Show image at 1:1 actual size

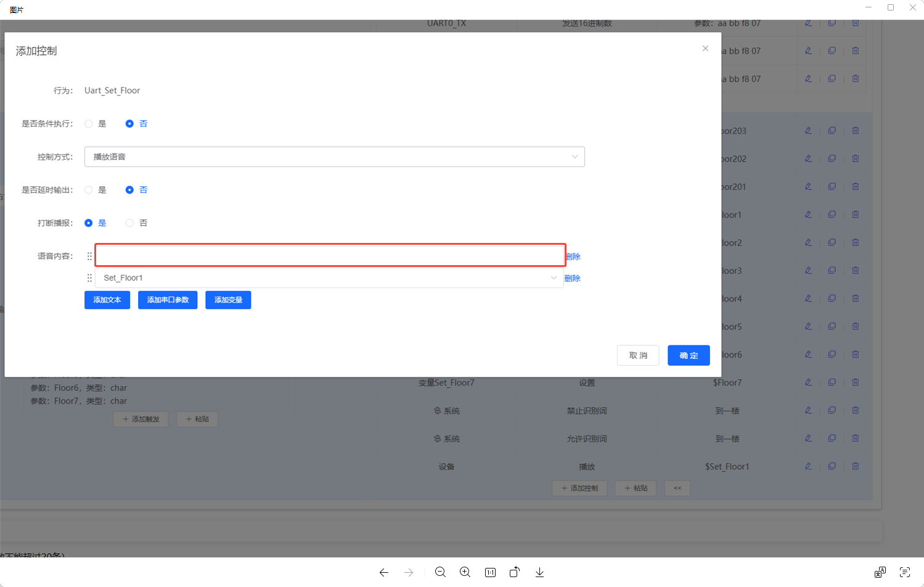(490, 572)
